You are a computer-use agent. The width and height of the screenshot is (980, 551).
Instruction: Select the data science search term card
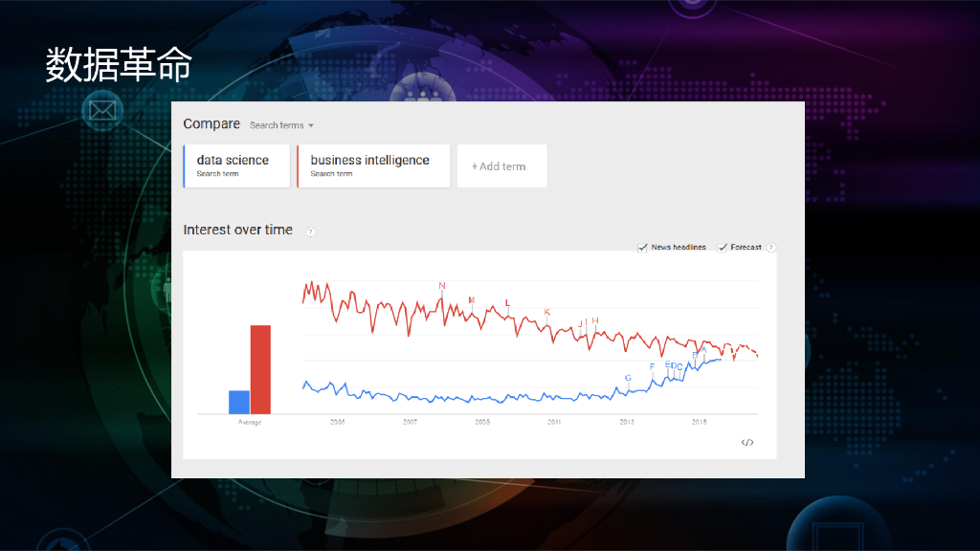coord(236,165)
